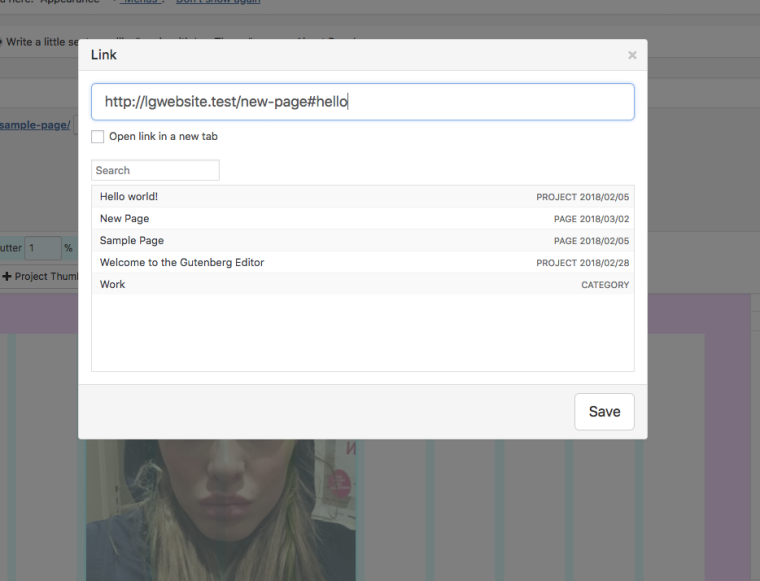Close the Link dialog with the X
Image resolution: width=760 pixels, height=581 pixels.
click(631, 56)
